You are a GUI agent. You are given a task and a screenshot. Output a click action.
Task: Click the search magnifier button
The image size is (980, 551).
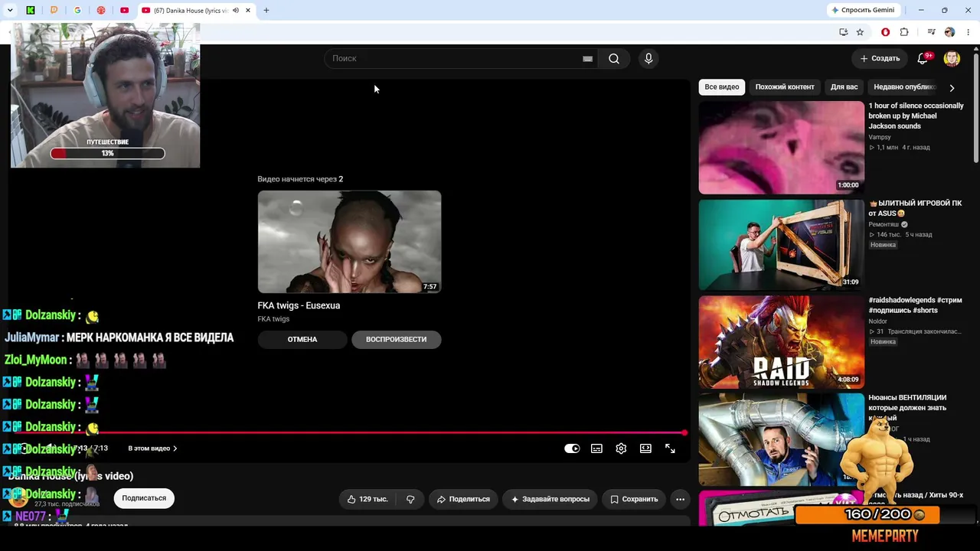pyautogui.click(x=614, y=59)
